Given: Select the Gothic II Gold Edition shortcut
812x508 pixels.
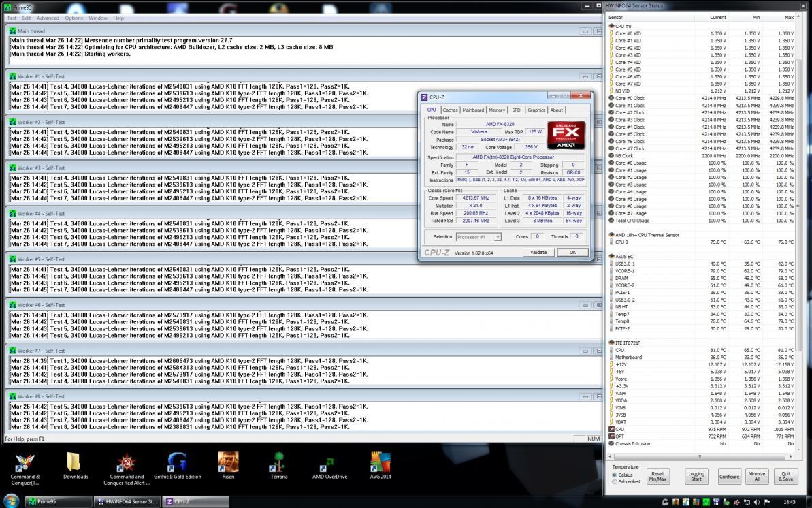Looking at the screenshot, I should click(177, 466).
